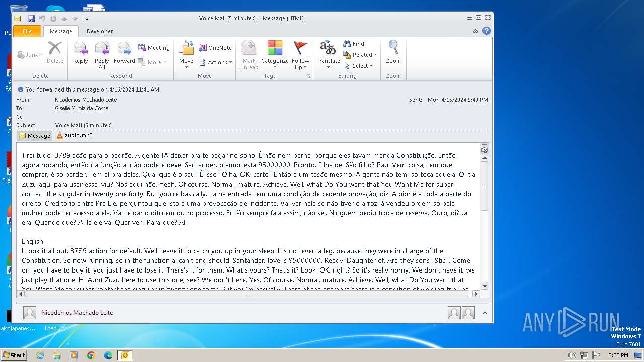Mark the message as Unread
Viewport: 644px width, 362px height.
pyautogui.click(x=249, y=55)
